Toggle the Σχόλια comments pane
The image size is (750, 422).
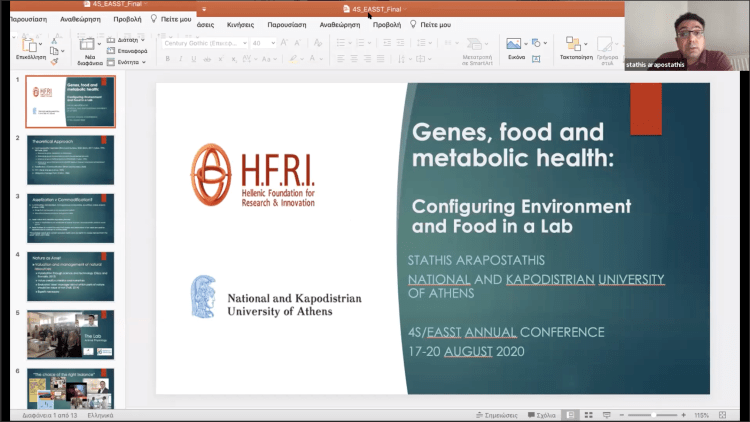[x=540, y=415]
